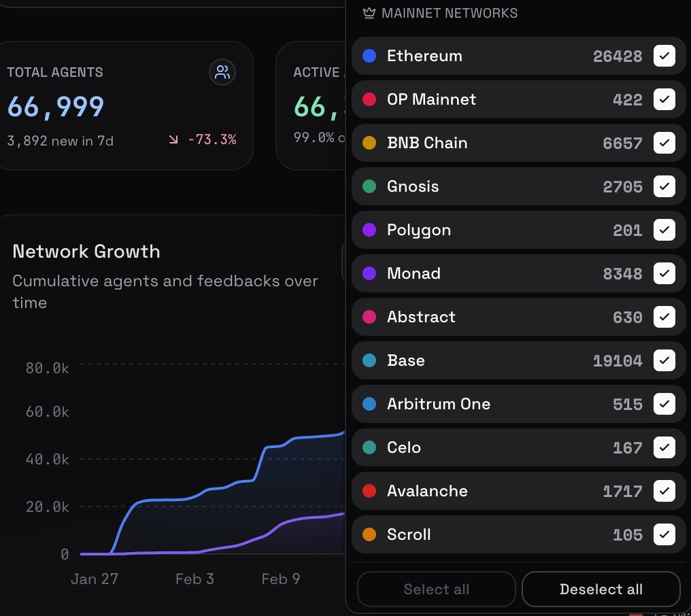Click the BNB Chain count 6657
691x616 pixels.
622,143
